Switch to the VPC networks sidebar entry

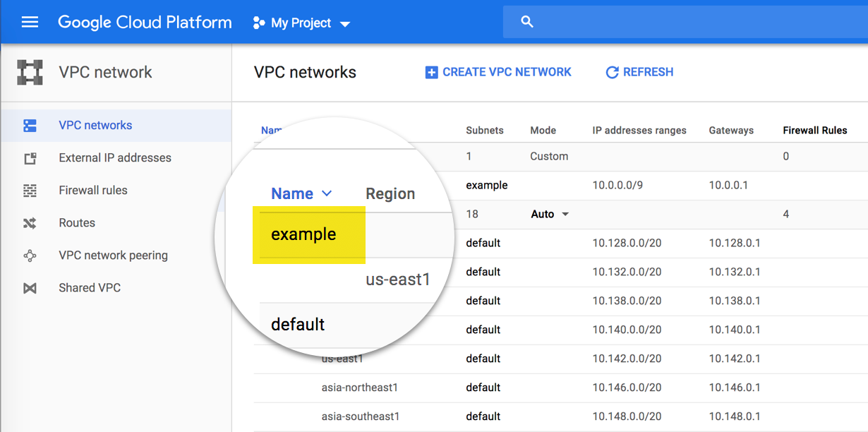tap(95, 125)
